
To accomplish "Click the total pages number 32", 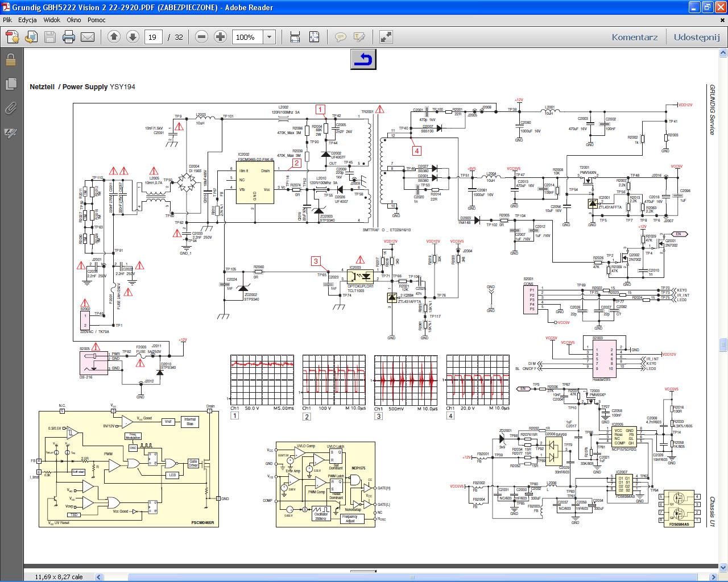I will coord(179,38).
